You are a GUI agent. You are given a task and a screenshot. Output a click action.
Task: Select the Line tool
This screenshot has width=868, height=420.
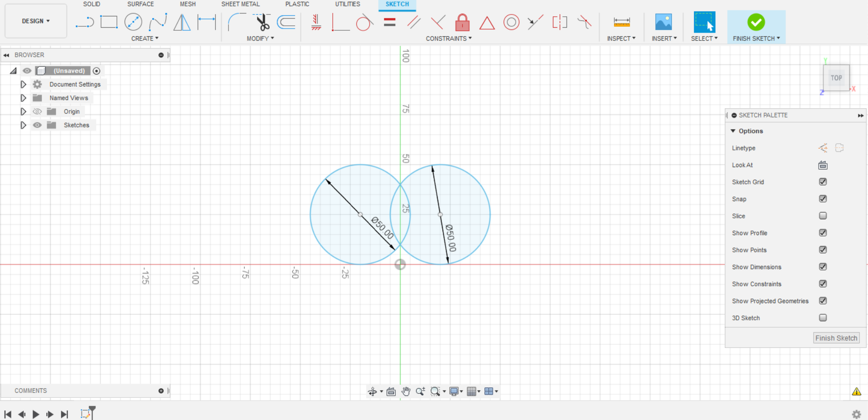(x=84, y=21)
